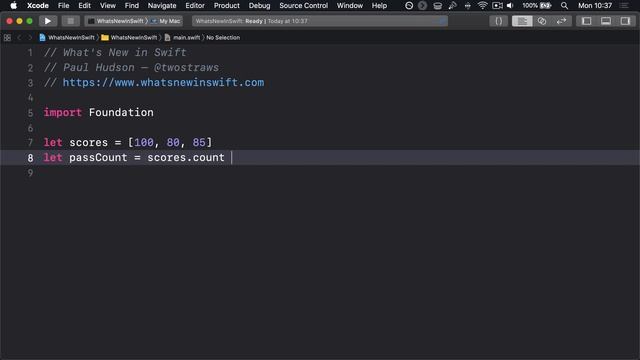Open Spotlight search in menu bar
The width and height of the screenshot is (640, 360).
tap(564, 5)
